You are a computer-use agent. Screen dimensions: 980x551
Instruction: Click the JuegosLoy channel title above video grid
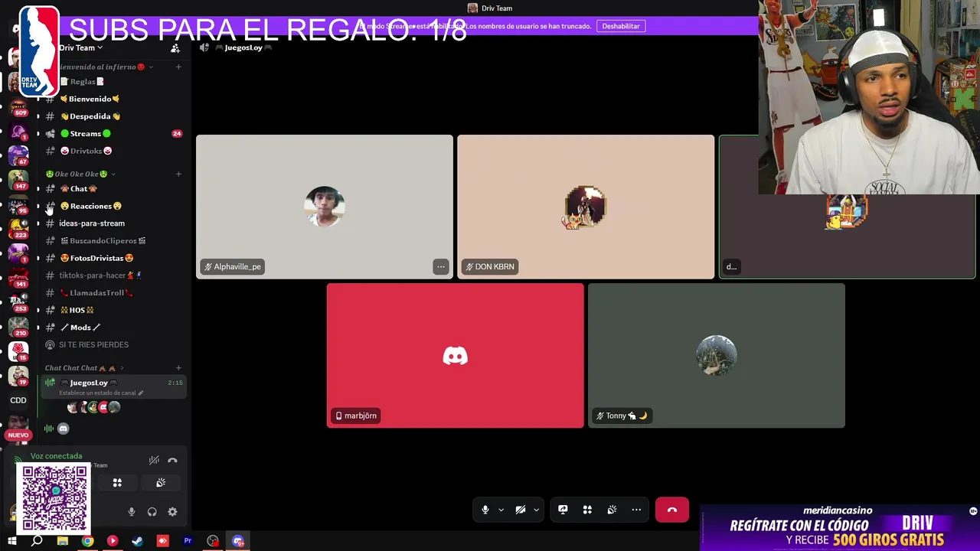point(243,47)
